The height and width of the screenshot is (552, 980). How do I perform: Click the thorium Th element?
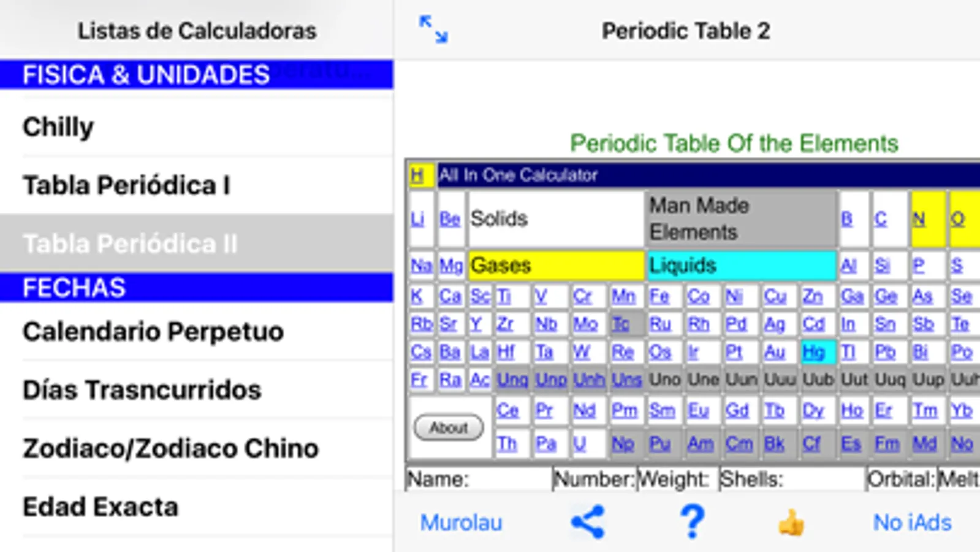[x=506, y=443]
